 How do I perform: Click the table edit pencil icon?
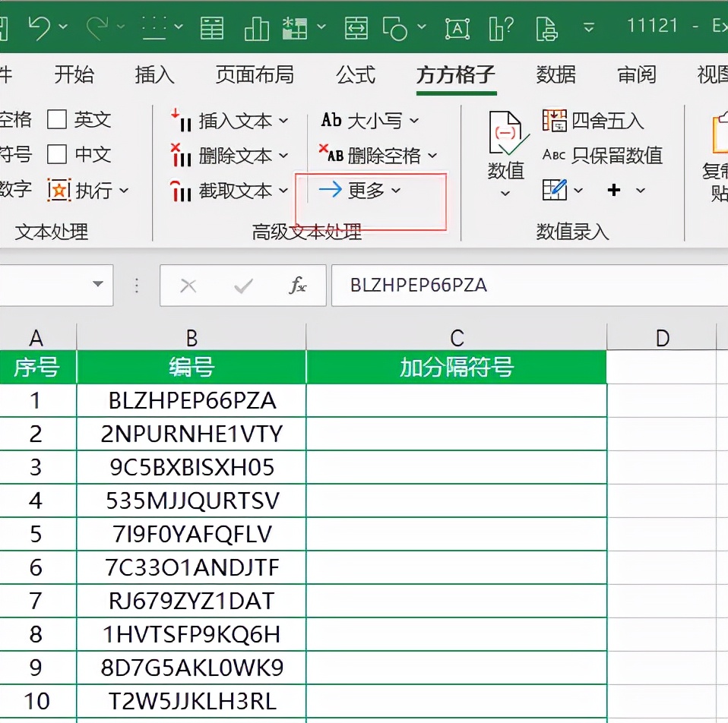555,189
